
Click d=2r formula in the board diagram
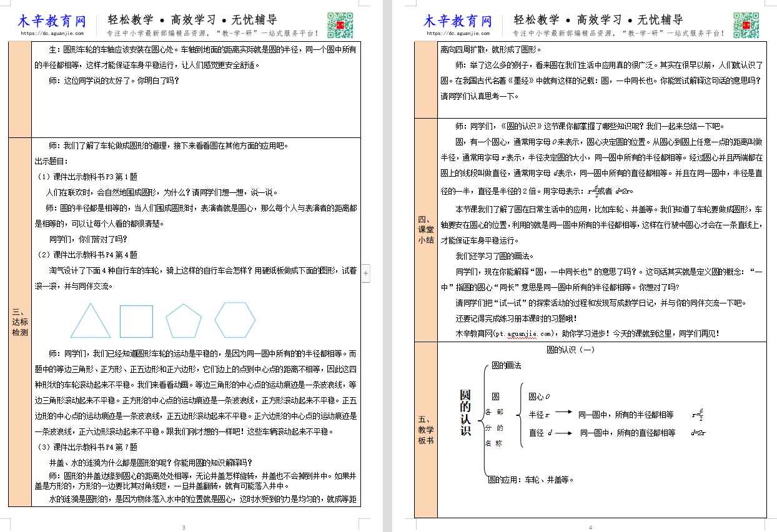[x=698, y=433]
